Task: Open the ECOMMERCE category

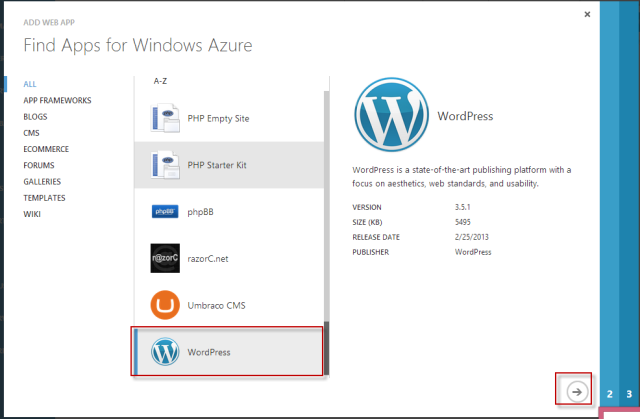Action: tap(46, 149)
